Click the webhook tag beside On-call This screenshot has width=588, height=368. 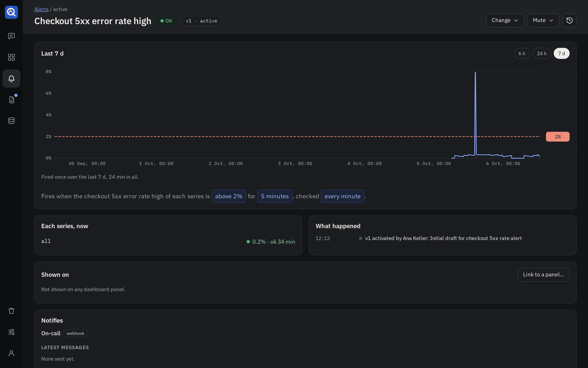[75, 333]
